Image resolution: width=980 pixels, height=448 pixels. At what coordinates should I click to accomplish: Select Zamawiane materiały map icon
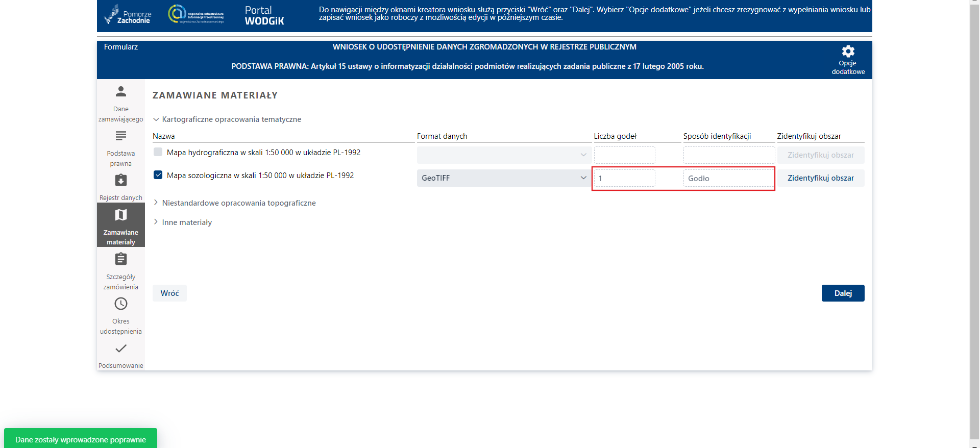point(120,215)
